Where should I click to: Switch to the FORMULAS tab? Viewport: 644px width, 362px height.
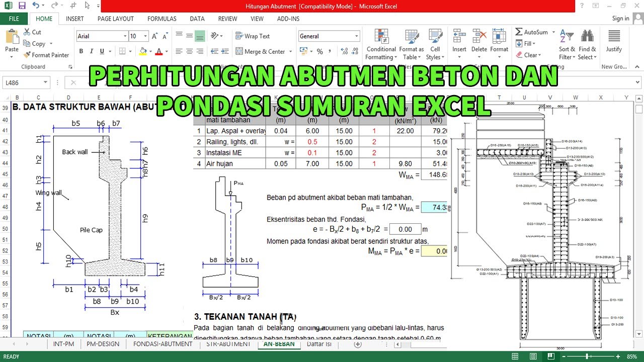[162, 19]
